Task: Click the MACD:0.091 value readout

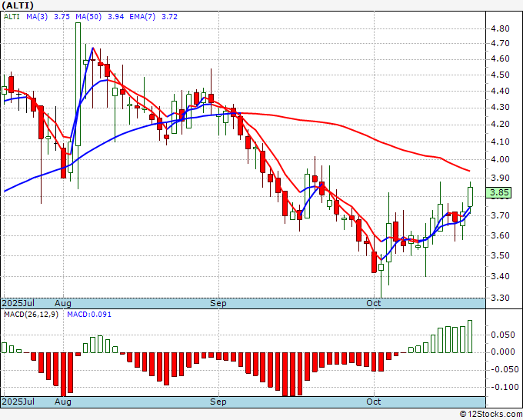Action: tap(89, 315)
